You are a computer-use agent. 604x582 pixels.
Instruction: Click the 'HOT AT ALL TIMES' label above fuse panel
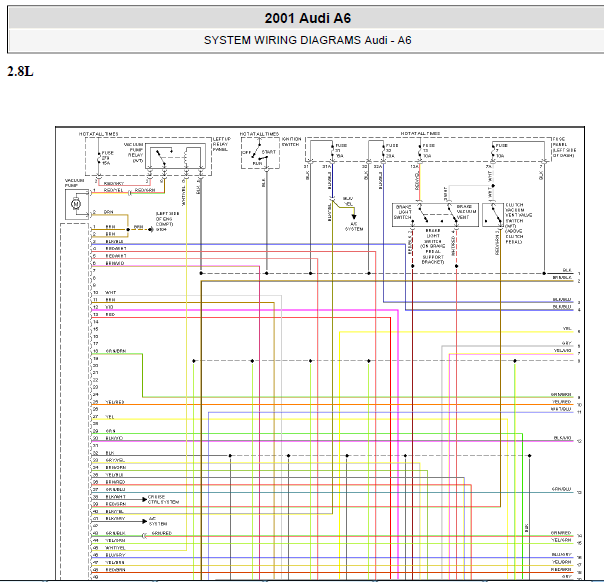click(420, 133)
